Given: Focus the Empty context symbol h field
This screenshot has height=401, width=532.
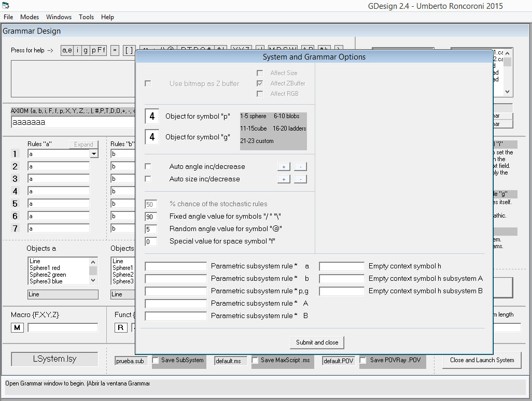Looking at the screenshot, I should tap(342, 266).
